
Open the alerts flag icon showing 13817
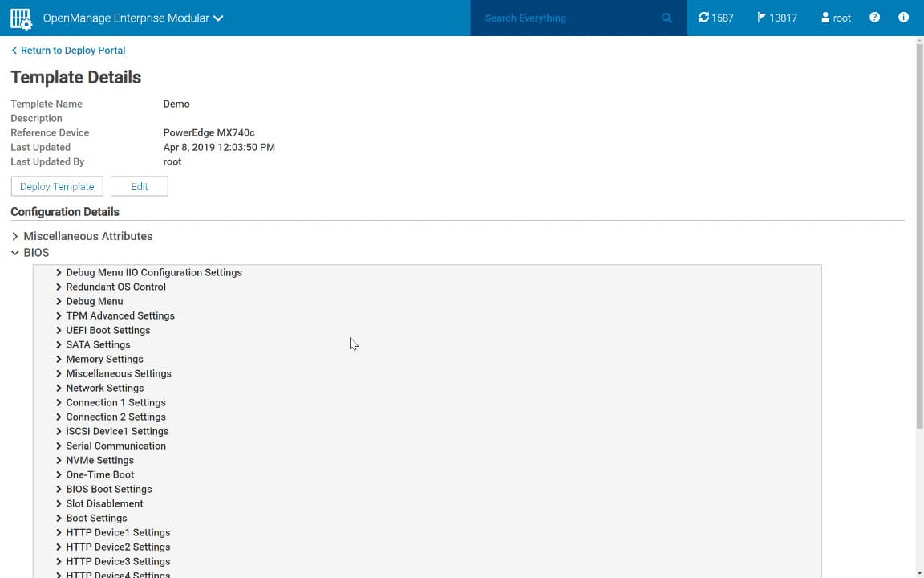[x=777, y=18]
